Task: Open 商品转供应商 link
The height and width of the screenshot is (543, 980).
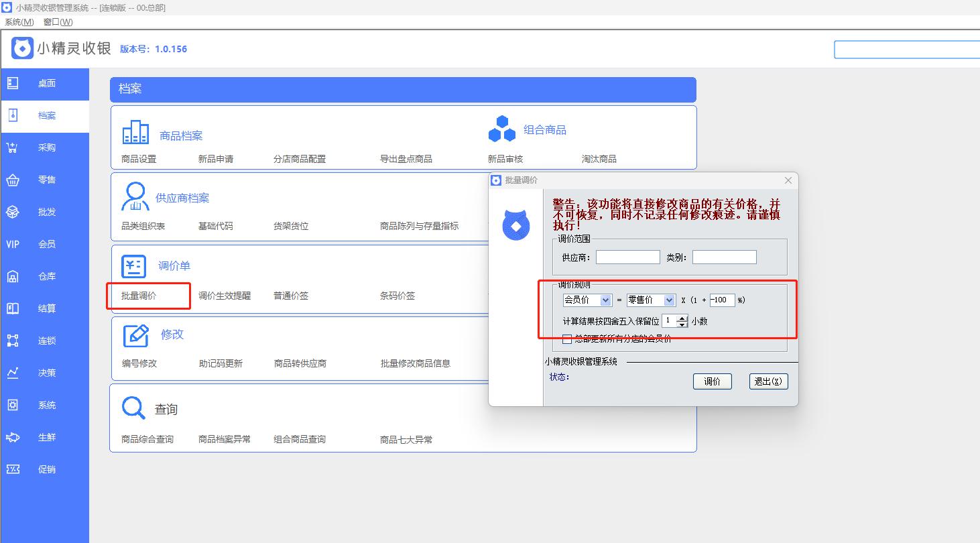Action: pyautogui.click(x=300, y=363)
